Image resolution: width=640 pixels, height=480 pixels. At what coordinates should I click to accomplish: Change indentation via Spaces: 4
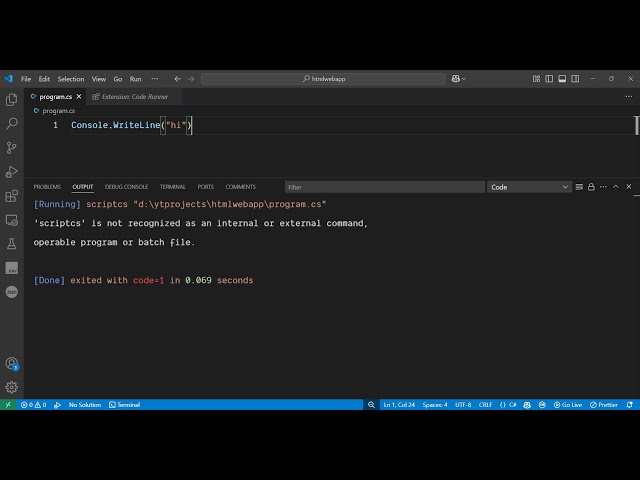coord(435,404)
